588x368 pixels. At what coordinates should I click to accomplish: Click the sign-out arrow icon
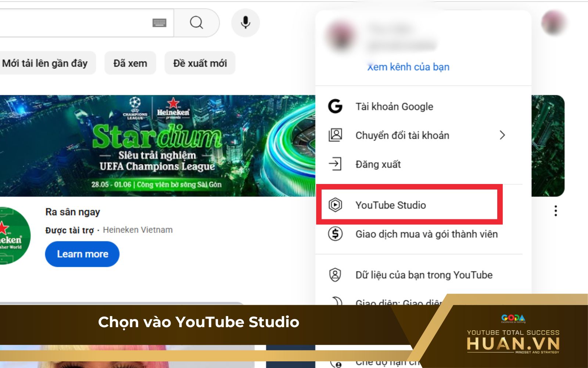(335, 164)
